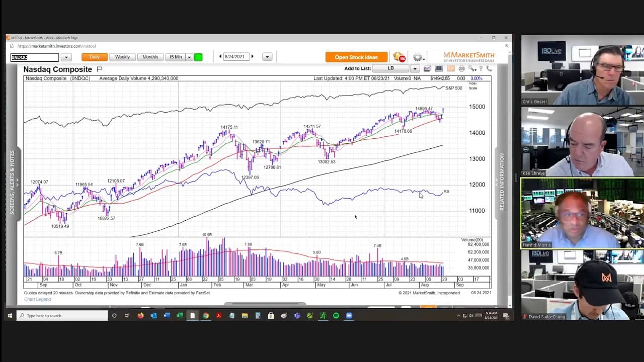Open Task View on taskbar
The image size is (644, 362).
coord(127,316)
